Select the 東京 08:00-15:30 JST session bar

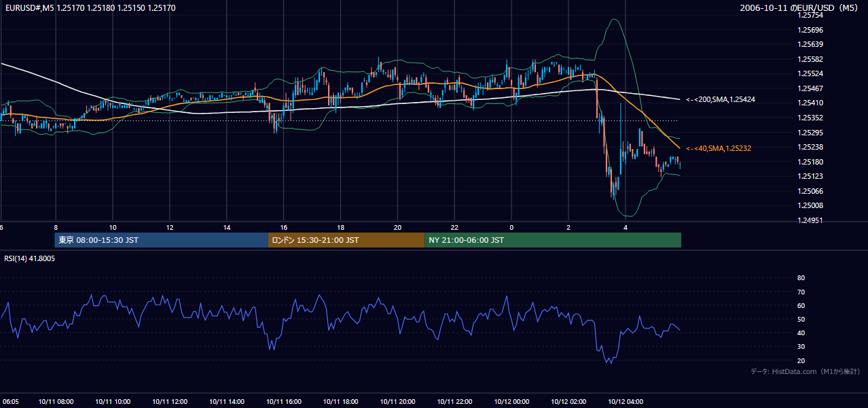coord(162,240)
